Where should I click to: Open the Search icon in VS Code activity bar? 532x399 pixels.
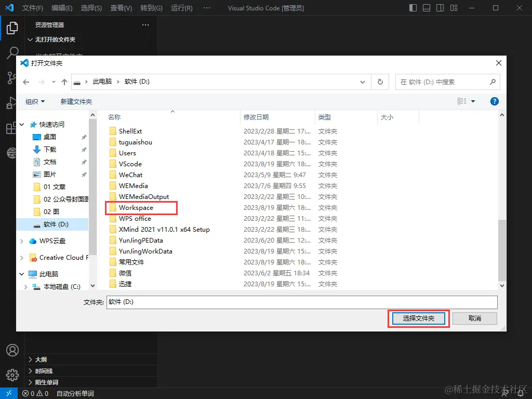click(12, 53)
